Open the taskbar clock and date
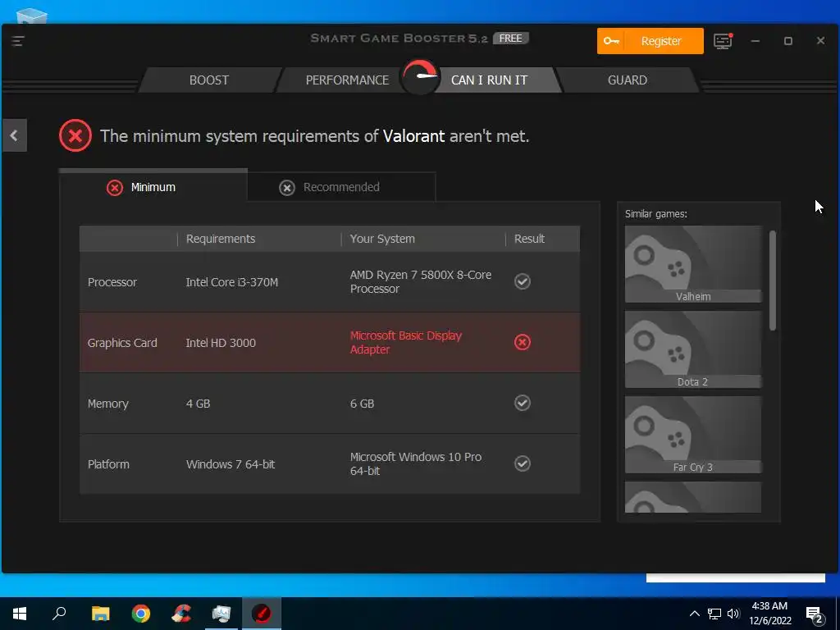The height and width of the screenshot is (630, 840). [x=769, y=614]
